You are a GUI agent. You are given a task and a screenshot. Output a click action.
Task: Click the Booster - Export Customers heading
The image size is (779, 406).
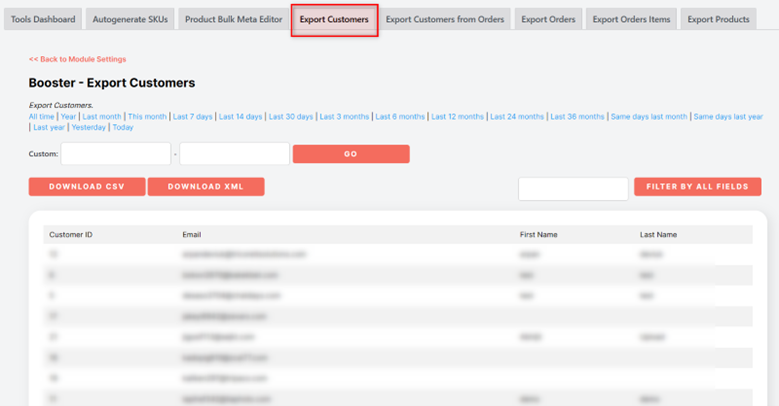pyautogui.click(x=112, y=83)
